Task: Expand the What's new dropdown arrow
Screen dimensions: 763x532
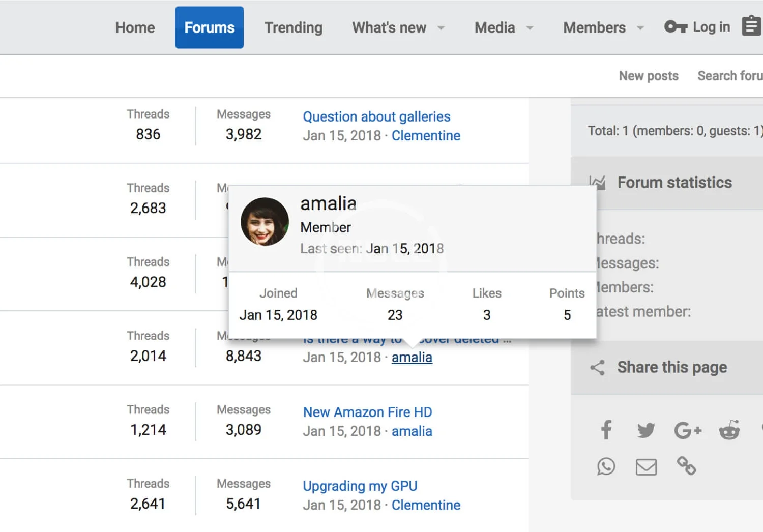Action: pyautogui.click(x=441, y=28)
